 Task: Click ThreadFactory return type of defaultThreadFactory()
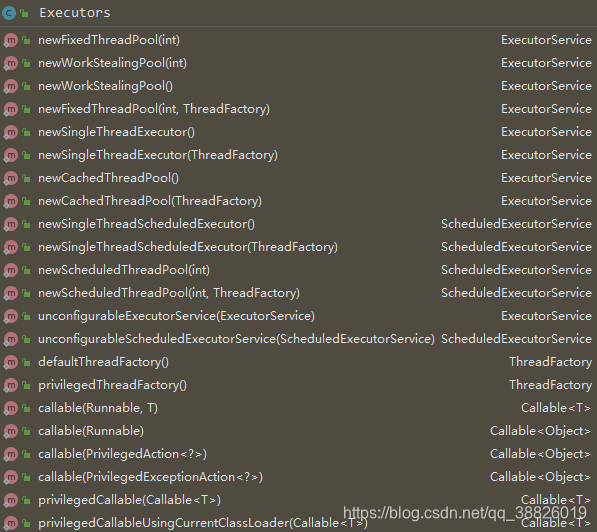[551, 362]
